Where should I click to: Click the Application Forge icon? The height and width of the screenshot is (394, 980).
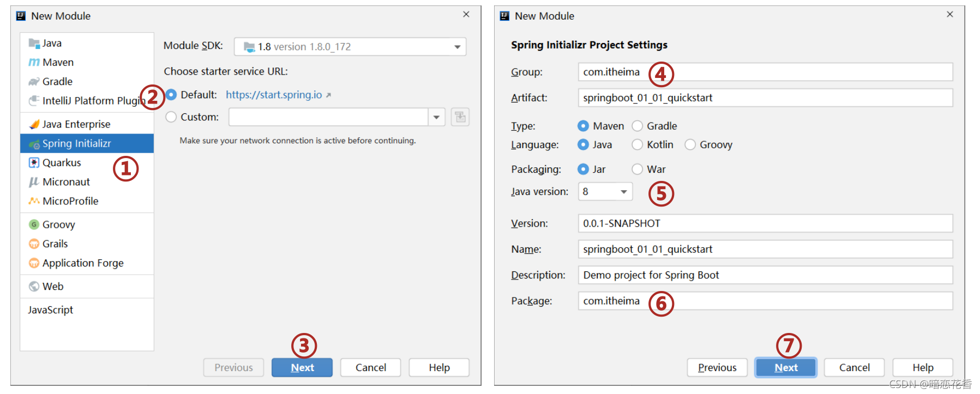(34, 263)
